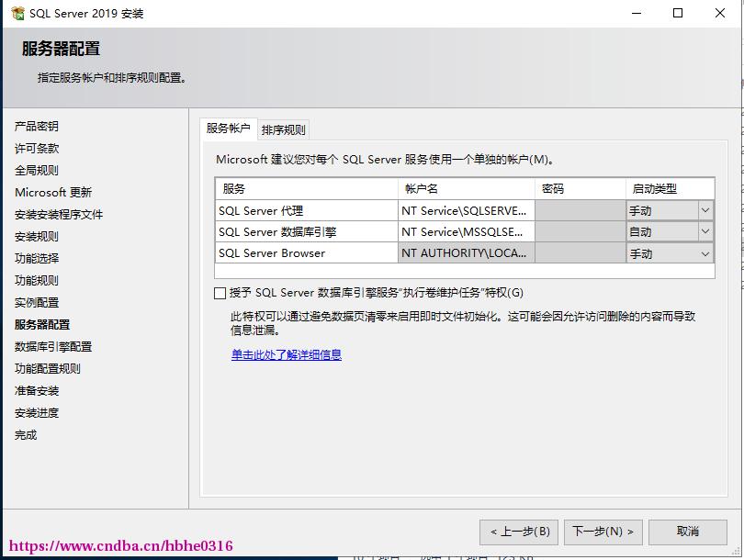Close the SQL Server 2019 setup window
Viewport: 744px width, 560px height.
720,13
